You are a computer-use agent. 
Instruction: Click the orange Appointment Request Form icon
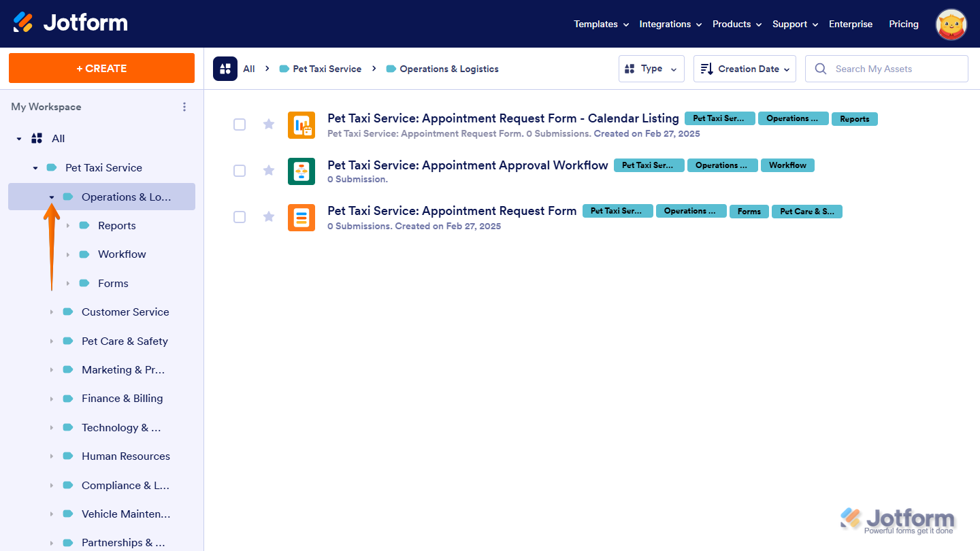click(301, 218)
